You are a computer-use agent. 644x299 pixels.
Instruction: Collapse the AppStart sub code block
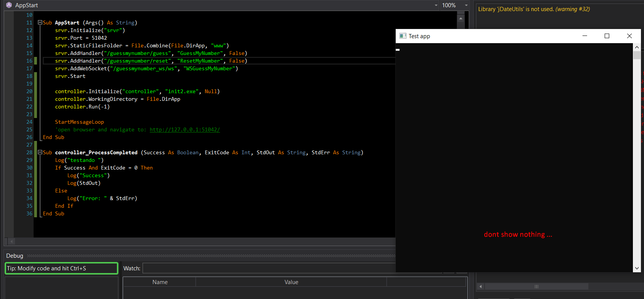tap(40, 23)
